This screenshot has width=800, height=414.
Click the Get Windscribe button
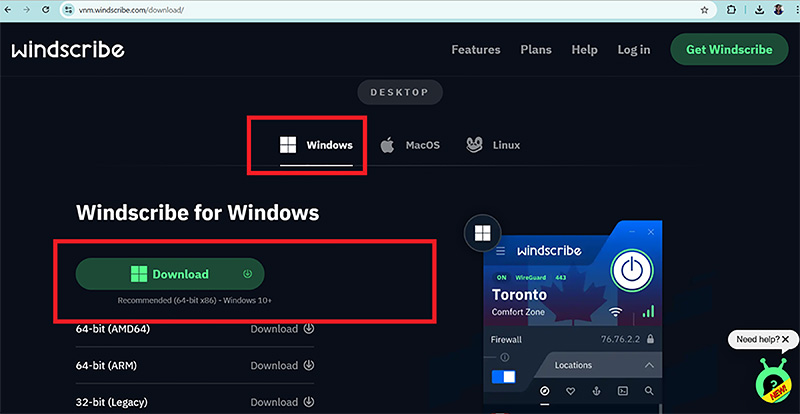point(729,50)
